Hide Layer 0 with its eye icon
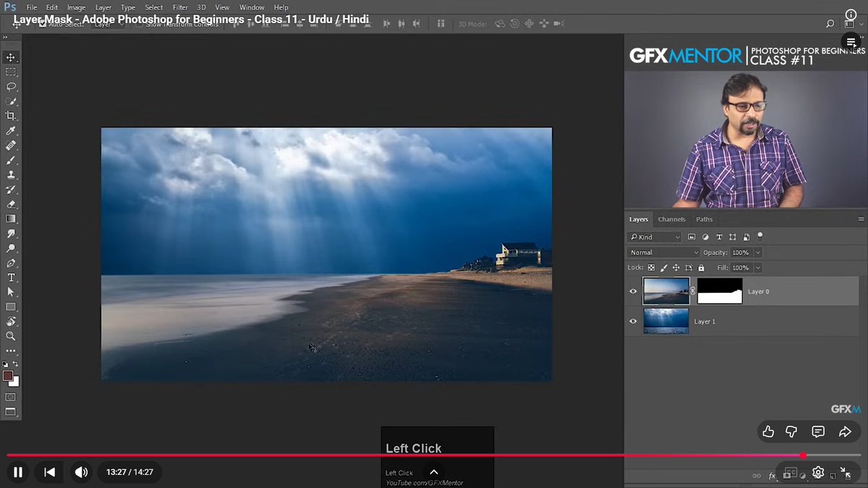The image size is (868, 488). click(x=634, y=291)
